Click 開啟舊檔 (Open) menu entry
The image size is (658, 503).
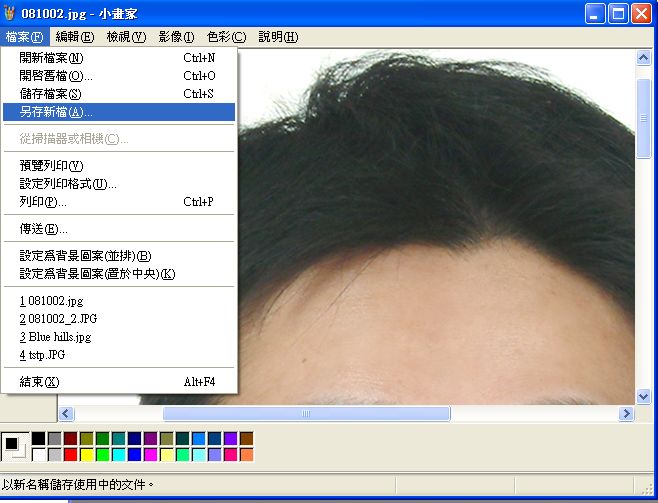55,76
